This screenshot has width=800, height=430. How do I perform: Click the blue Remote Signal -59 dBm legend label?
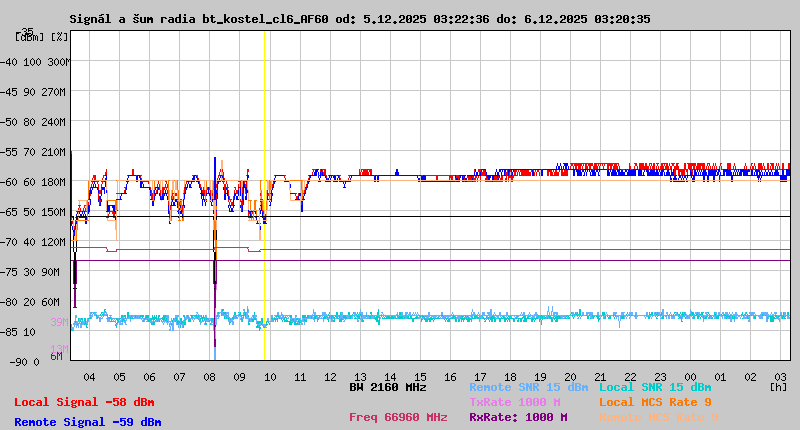click(x=87, y=422)
